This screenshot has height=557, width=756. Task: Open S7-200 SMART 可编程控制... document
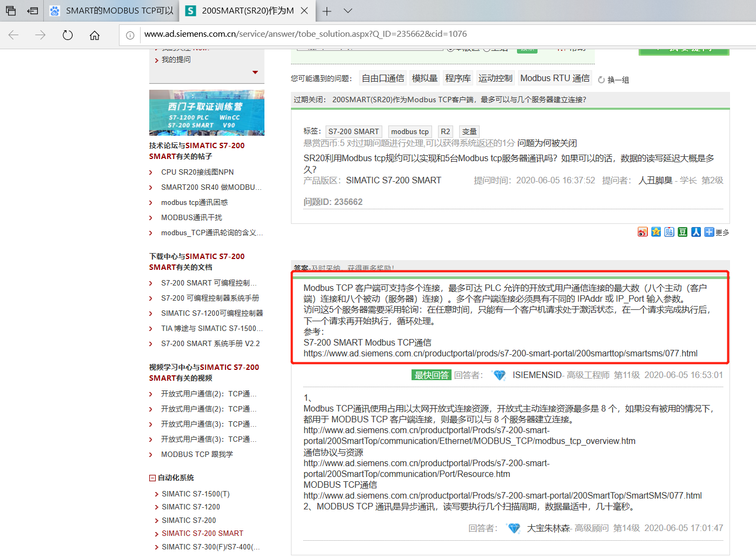coord(209,283)
